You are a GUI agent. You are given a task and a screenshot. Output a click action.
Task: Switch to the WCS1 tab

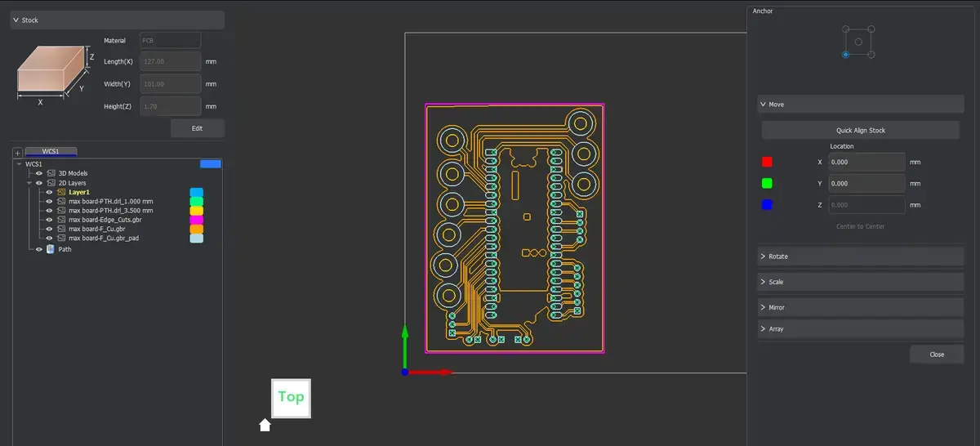point(51,151)
